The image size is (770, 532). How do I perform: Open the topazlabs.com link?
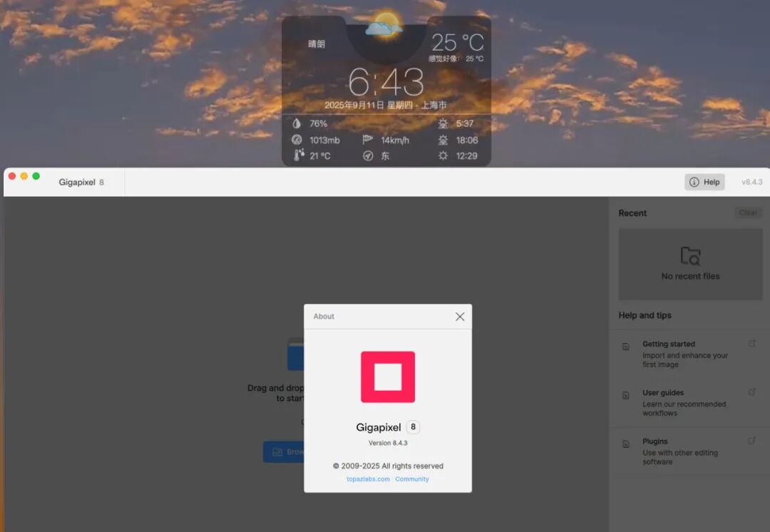point(368,479)
